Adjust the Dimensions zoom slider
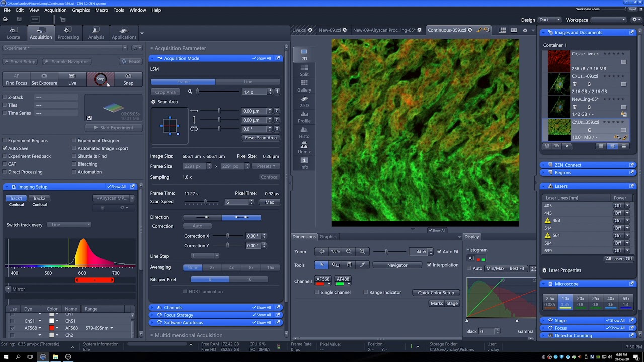The image size is (644, 362). point(386,251)
